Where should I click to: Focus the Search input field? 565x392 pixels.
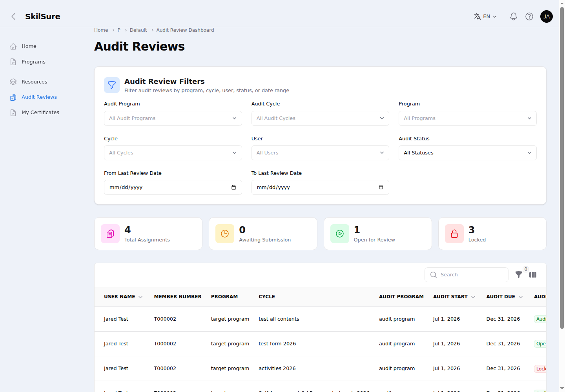coord(467,275)
